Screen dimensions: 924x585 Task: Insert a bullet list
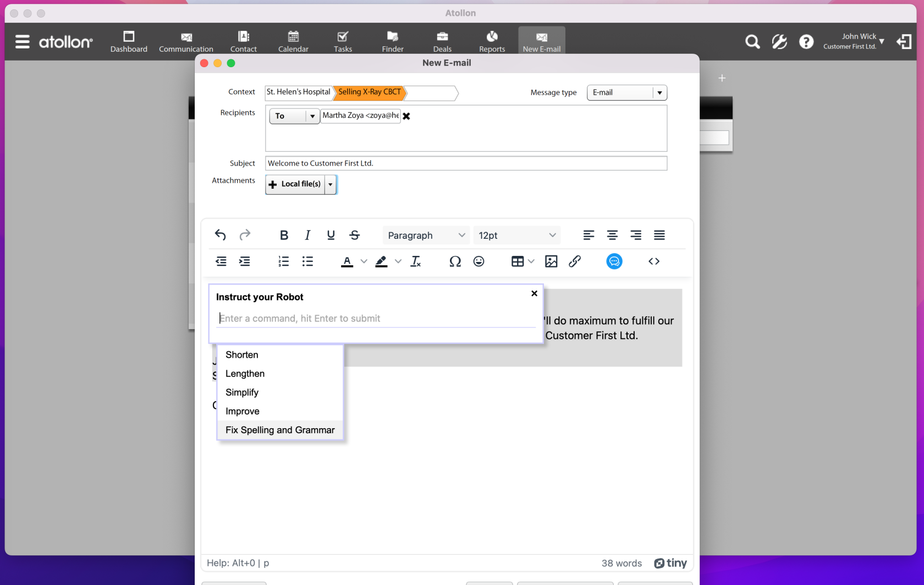coord(307,261)
